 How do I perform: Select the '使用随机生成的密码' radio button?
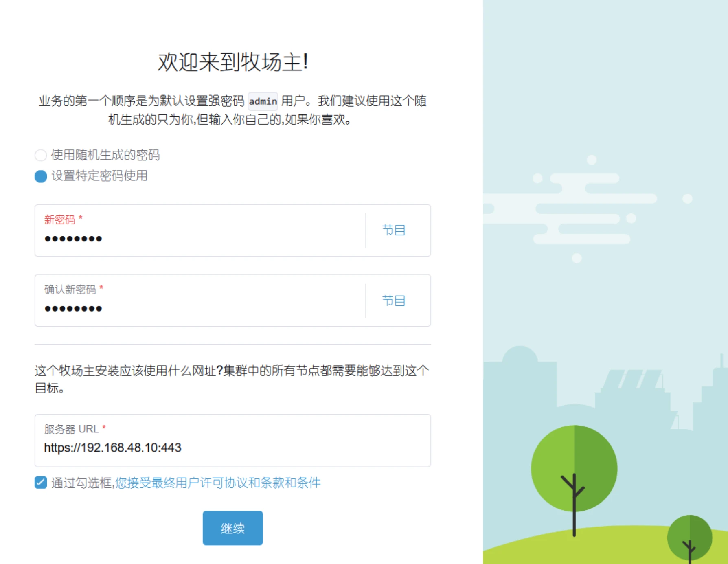[x=41, y=155]
